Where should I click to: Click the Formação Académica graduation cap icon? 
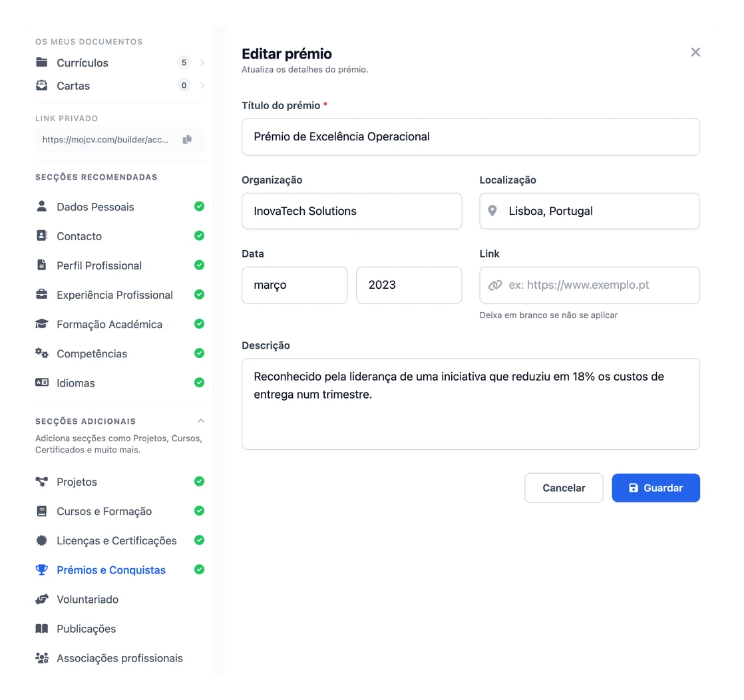42,324
